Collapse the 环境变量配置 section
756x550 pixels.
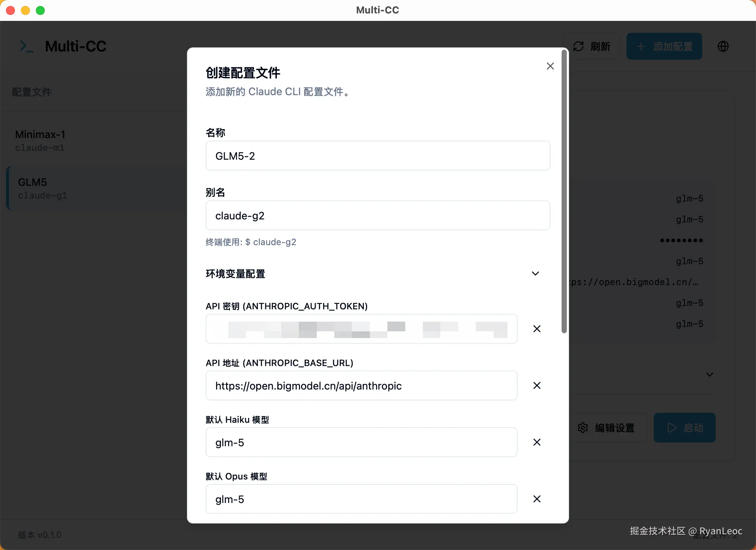click(535, 274)
